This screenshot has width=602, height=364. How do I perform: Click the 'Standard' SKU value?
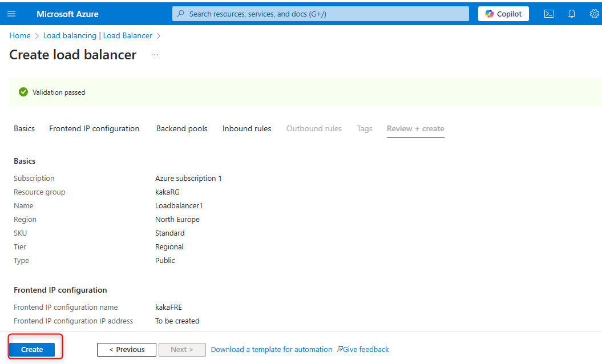coord(169,233)
